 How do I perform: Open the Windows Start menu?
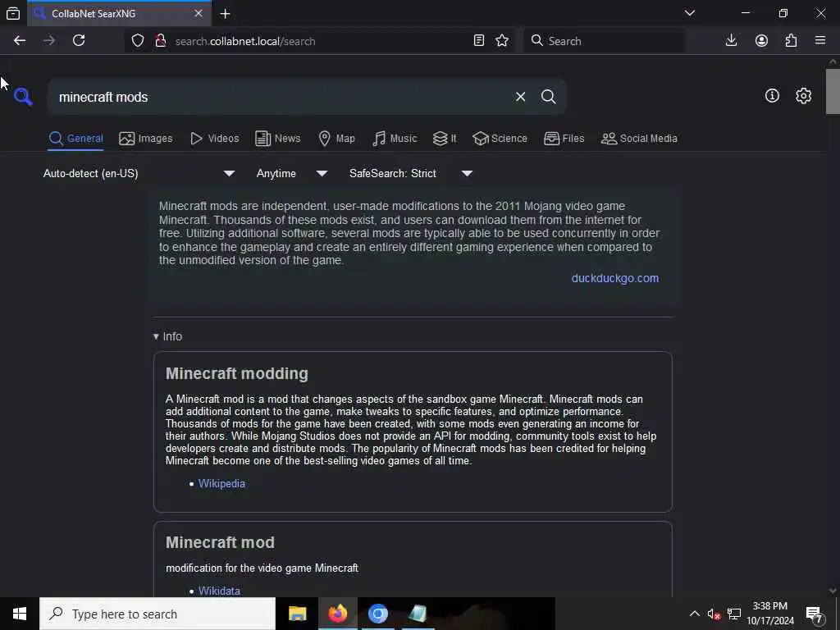tap(20, 614)
